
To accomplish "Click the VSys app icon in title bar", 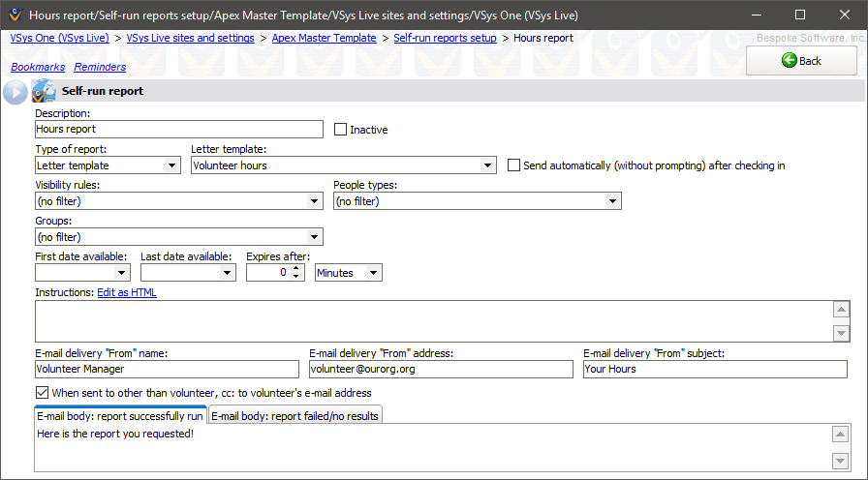I will click(x=14, y=15).
